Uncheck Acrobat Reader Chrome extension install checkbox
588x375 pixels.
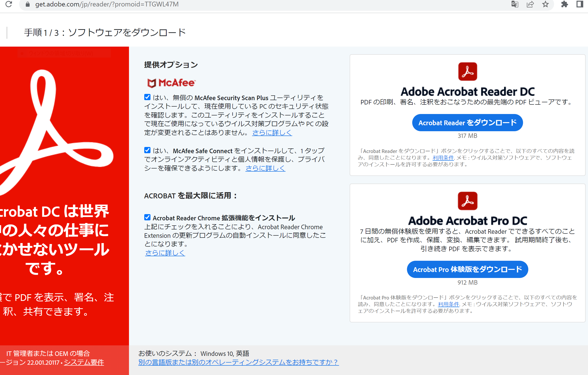click(x=147, y=217)
